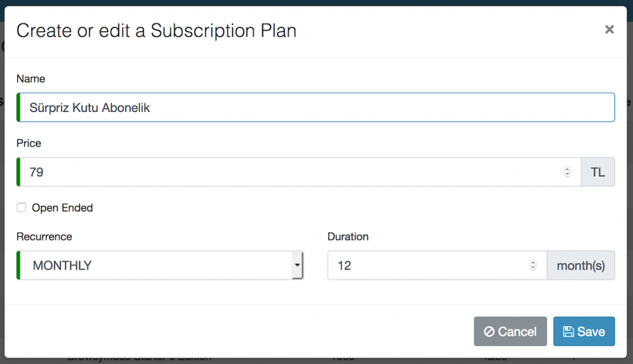Save the subscription plan
Screen dimensions: 633x364
[x=584, y=331]
